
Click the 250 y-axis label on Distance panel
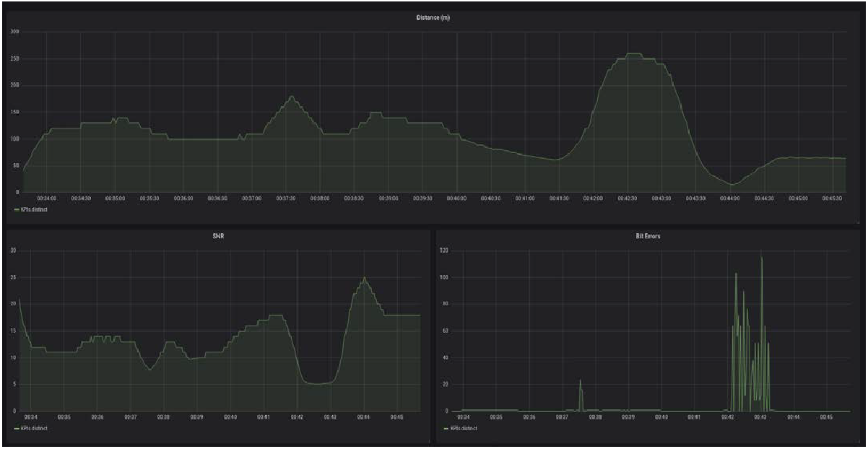tap(14, 58)
